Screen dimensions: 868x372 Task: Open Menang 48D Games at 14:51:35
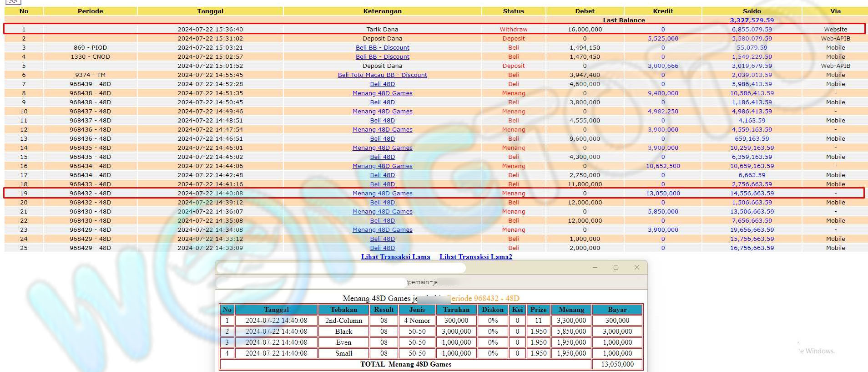(x=382, y=93)
